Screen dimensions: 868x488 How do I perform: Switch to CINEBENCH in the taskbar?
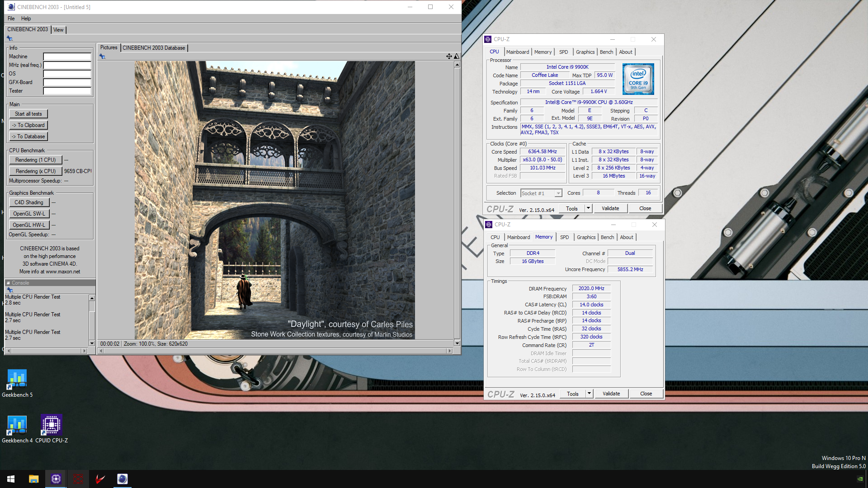[x=123, y=479]
